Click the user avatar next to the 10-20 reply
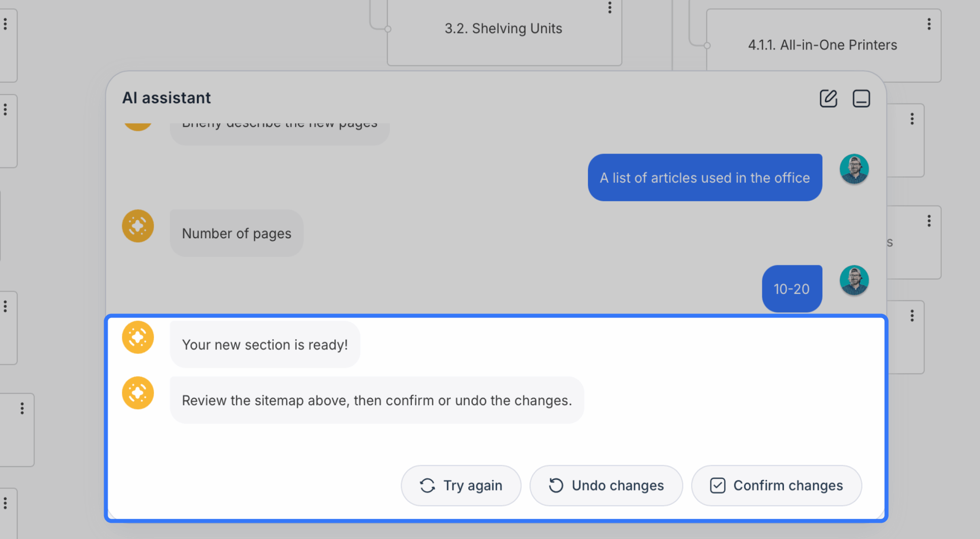The height and width of the screenshot is (539, 980). click(x=854, y=280)
